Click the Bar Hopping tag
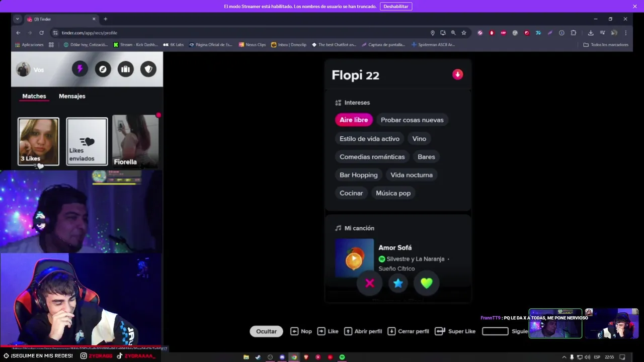Image resolution: width=644 pixels, height=362 pixels. click(x=358, y=175)
